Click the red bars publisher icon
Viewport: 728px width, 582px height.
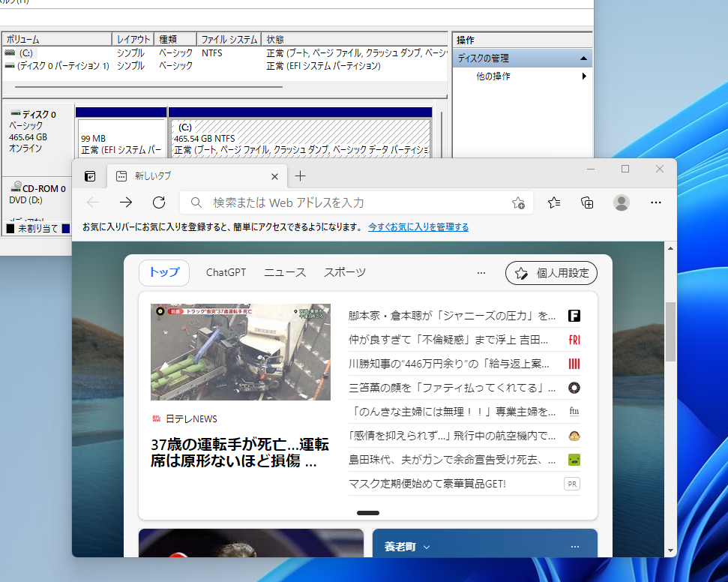pyautogui.click(x=574, y=364)
